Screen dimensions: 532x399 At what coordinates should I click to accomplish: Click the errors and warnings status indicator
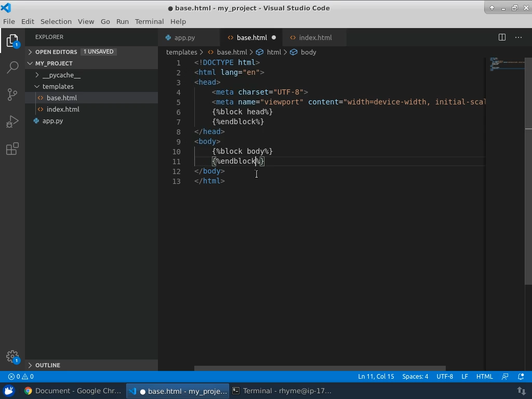21,377
